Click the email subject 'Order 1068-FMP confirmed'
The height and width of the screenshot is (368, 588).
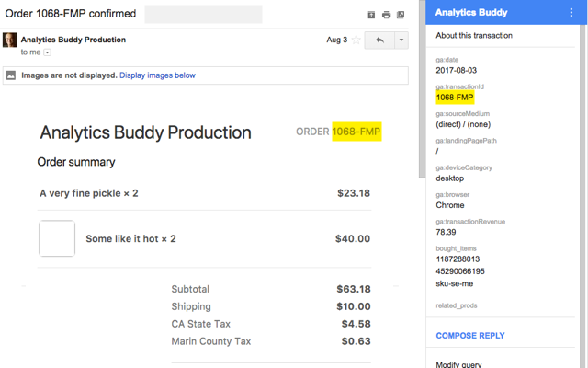pyautogui.click(x=71, y=14)
